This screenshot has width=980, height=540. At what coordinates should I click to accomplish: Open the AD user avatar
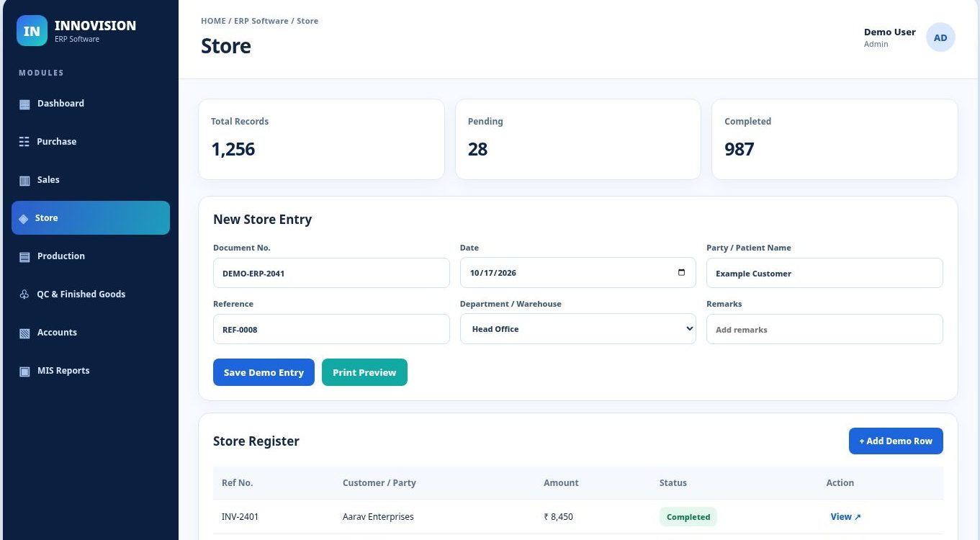coord(940,37)
